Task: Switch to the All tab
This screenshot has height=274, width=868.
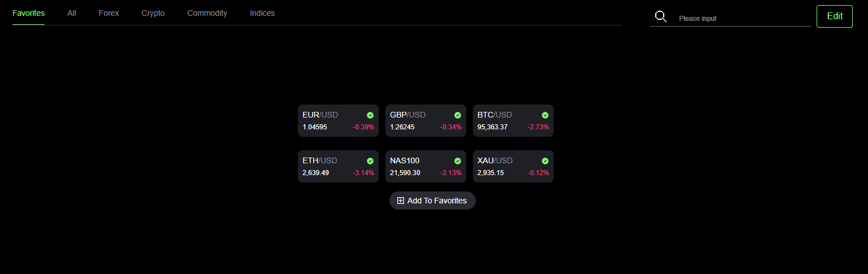Action: click(x=72, y=13)
